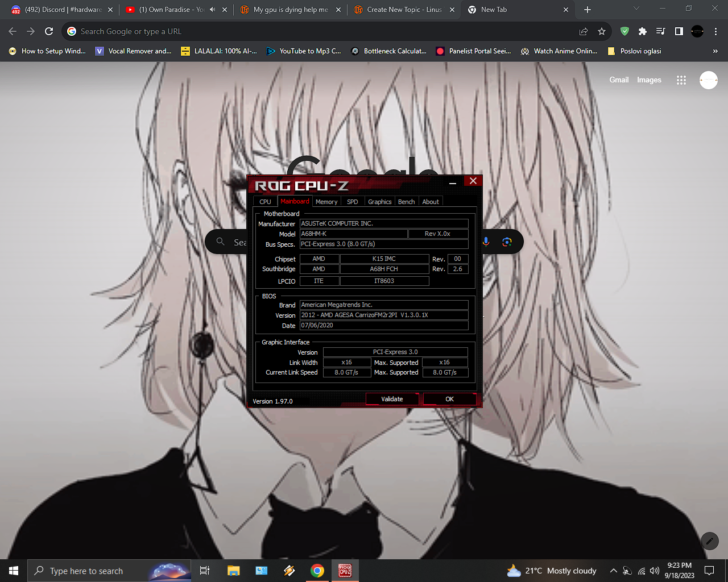This screenshot has width=728, height=582.
Task: Switch to the Bench tab
Action: tap(406, 202)
